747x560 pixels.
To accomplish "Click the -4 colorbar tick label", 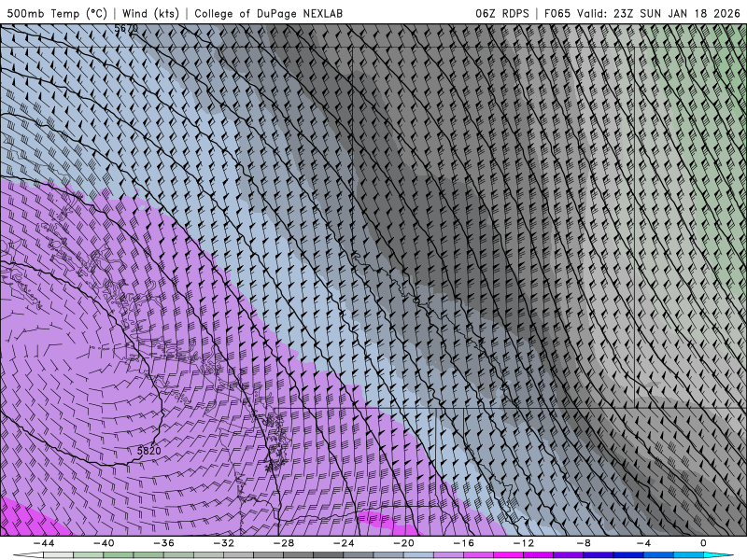I will click(643, 543).
